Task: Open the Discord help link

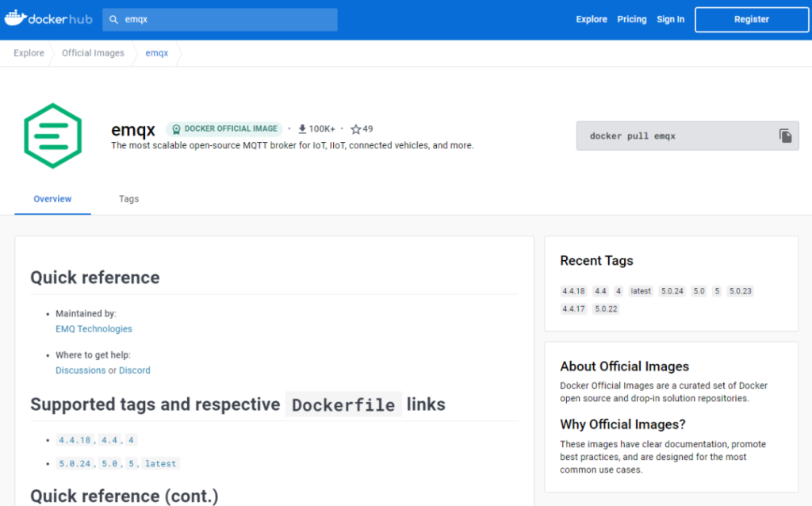Action: pos(135,370)
